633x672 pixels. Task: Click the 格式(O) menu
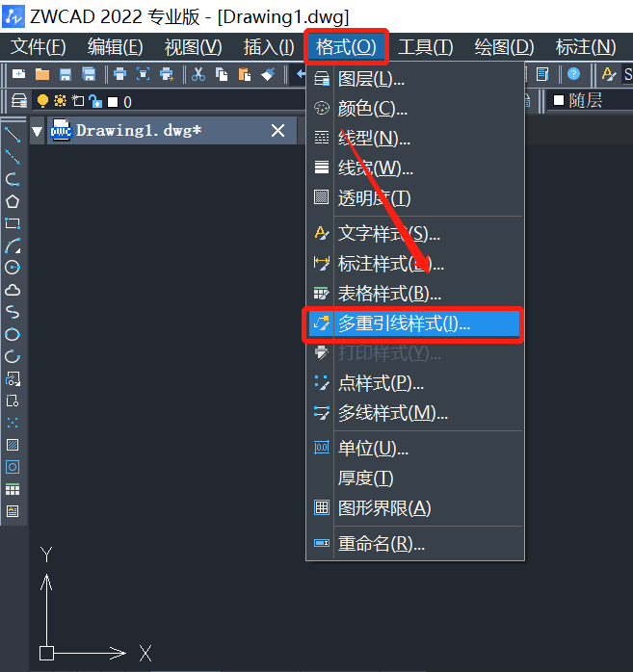[346, 47]
